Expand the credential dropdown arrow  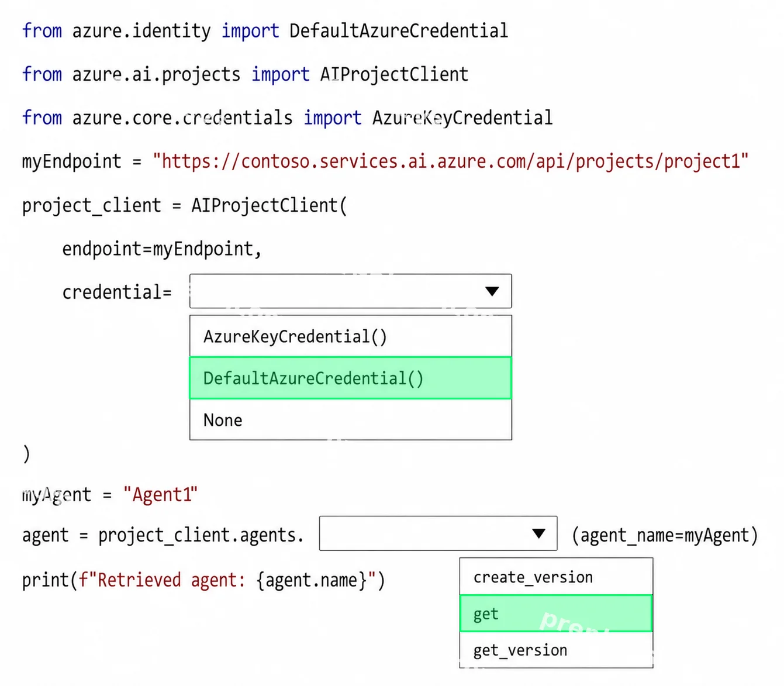click(x=492, y=291)
